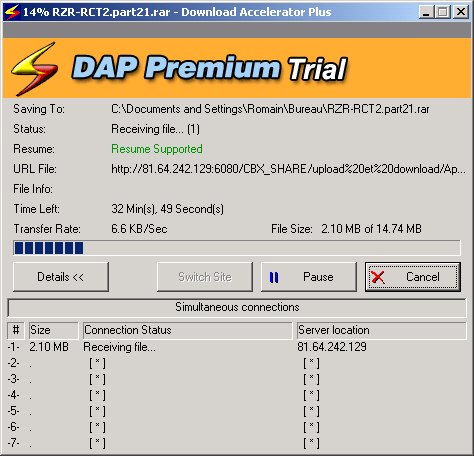Screen dimensions: 474x456
Task: Pause the current download
Action: (309, 277)
